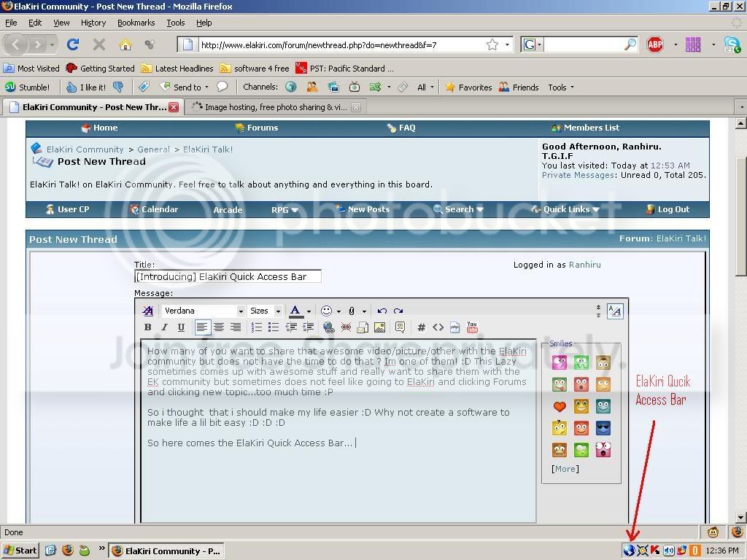Open the Sizes font size dropdown

pyautogui.click(x=265, y=311)
